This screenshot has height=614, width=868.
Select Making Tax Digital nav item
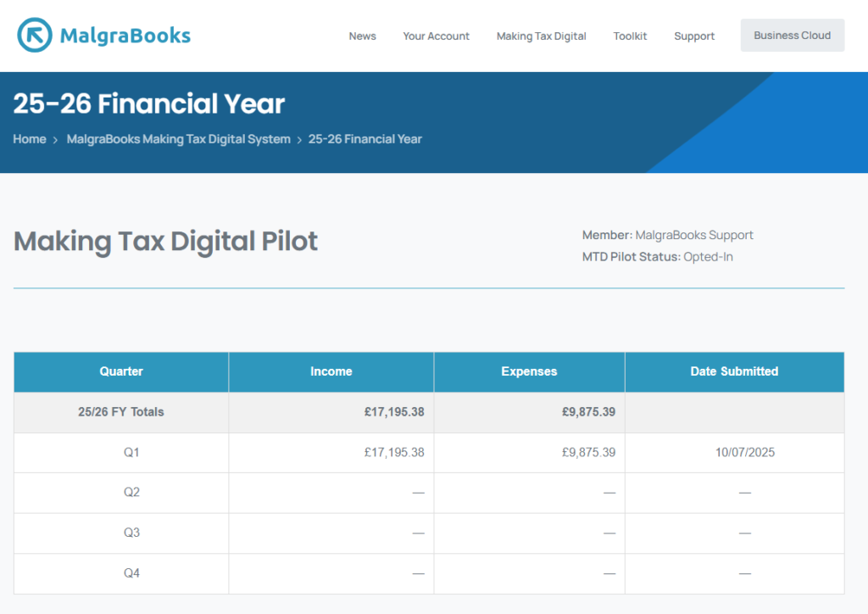(x=541, y=36)
